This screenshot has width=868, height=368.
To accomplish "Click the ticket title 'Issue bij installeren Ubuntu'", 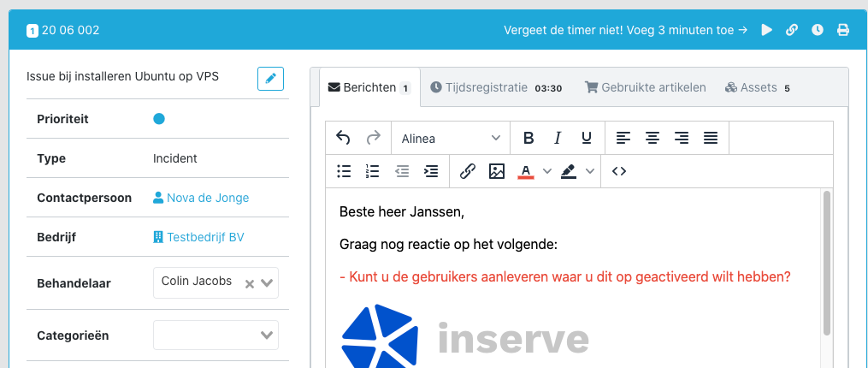I will point(122,76).
